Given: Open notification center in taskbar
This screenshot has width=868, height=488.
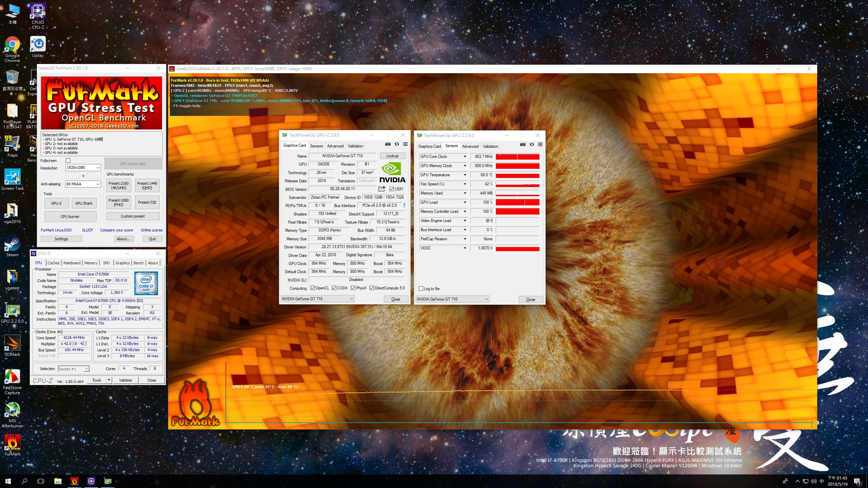Looking at the screenshot, I should coord(857,481).
